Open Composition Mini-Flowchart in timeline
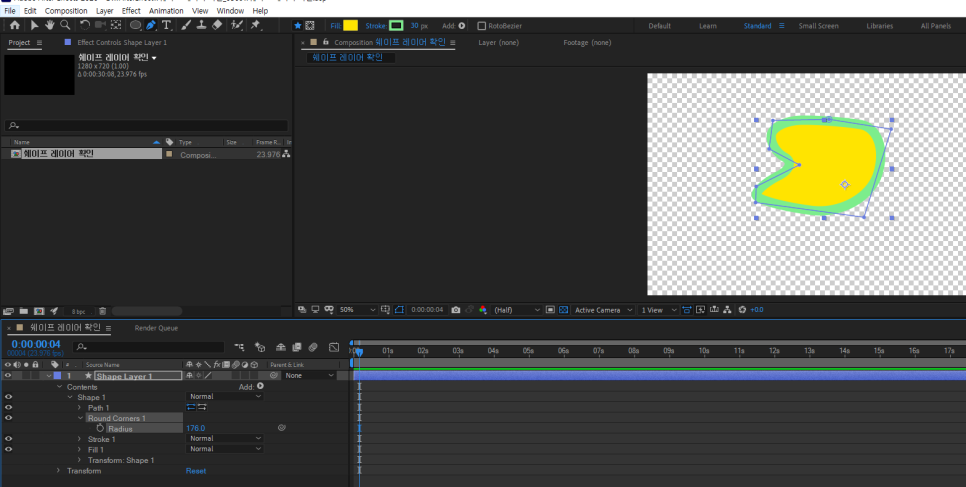Image resolution: width=966 pixels, height=487 pixels. pyautogui.click(x=239, y=348)
